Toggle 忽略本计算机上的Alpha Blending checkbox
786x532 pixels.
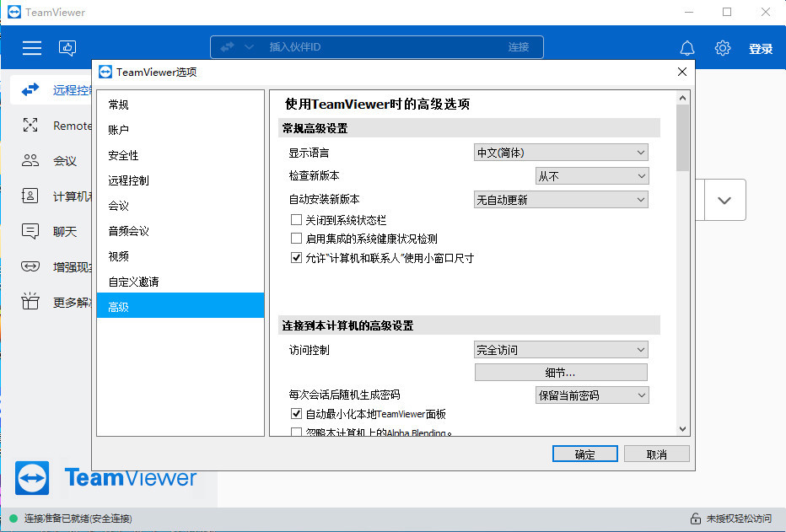pyautogui.click(x=296, y=432)
